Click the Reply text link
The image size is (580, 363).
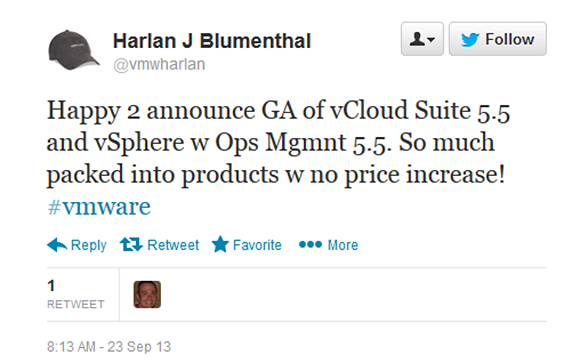click(88, 245)
